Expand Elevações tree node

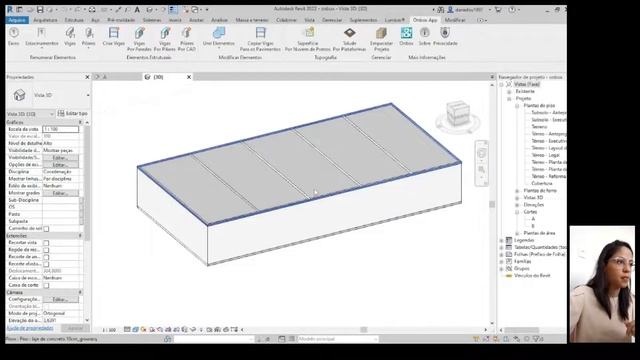click(517, 205)
